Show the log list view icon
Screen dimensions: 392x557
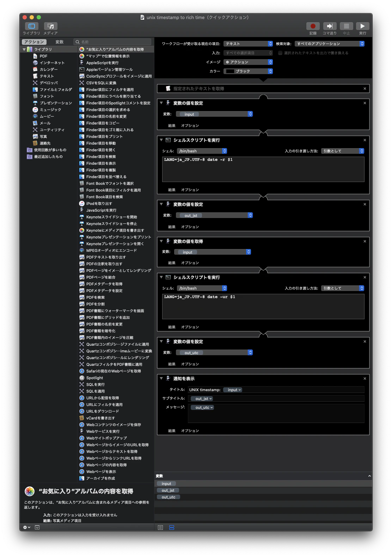click(160, 527)
